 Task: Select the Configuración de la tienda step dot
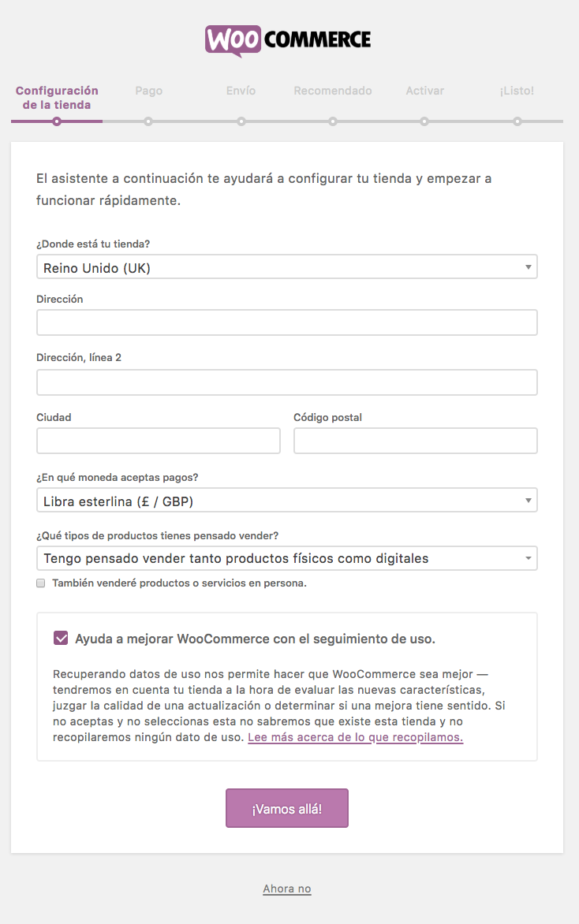56,122
